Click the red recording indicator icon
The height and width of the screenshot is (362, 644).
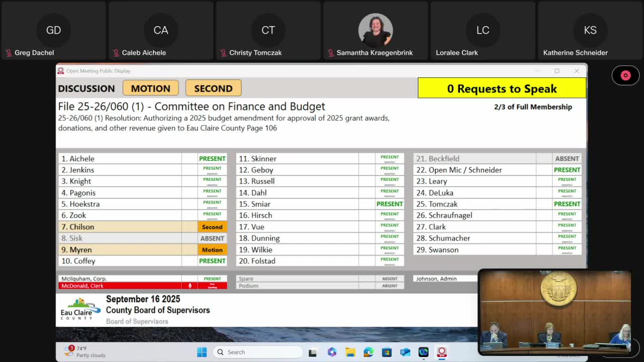(x=625, y=75)
